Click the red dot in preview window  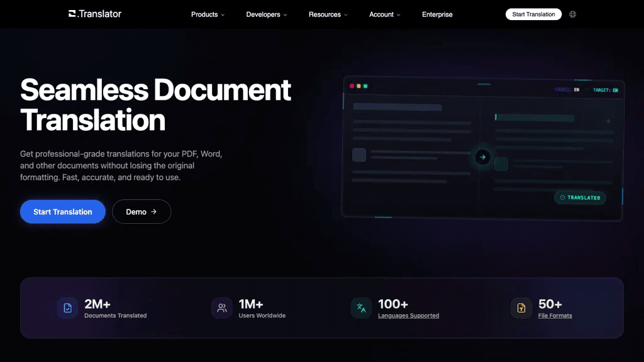[352, 86]
